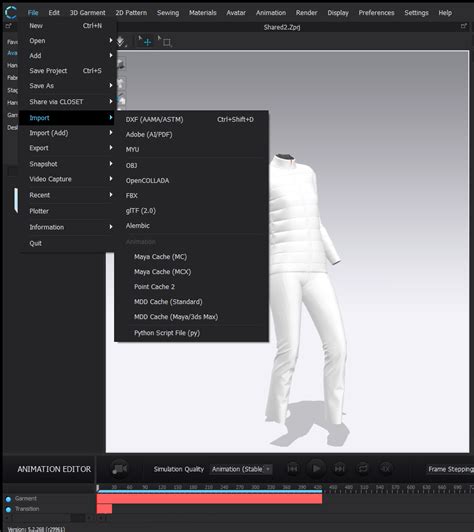474x532 pixels.
Task: Import Python Script File (py)
Action: click(x=192, y=333)
